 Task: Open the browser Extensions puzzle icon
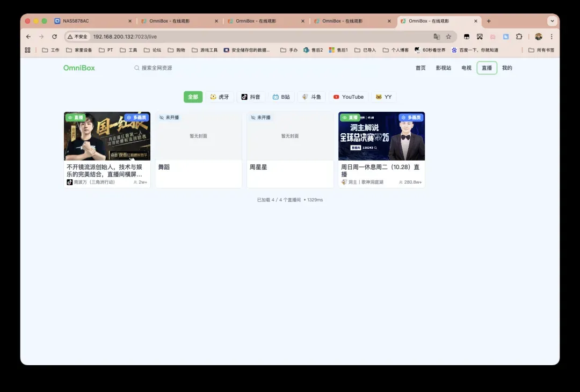coord(519,37)
